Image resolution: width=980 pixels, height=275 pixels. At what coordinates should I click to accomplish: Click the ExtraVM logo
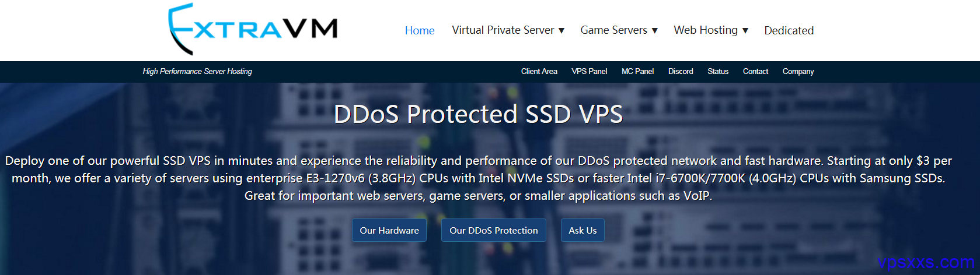click(253, 29)
